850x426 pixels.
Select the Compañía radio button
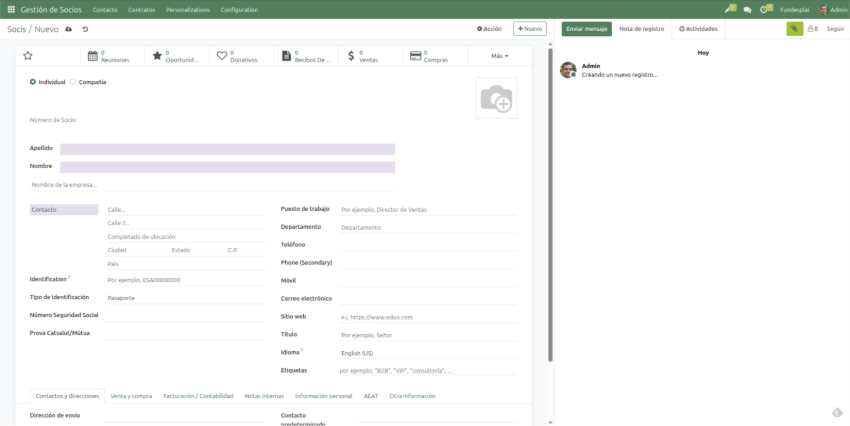[73, 82]
